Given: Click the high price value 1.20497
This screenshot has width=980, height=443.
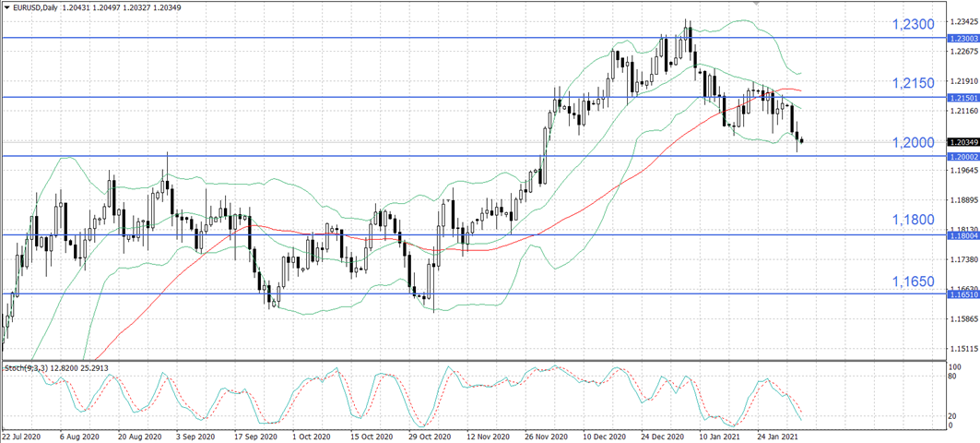Looking at the screenshot, I should [x=106, y=6].
